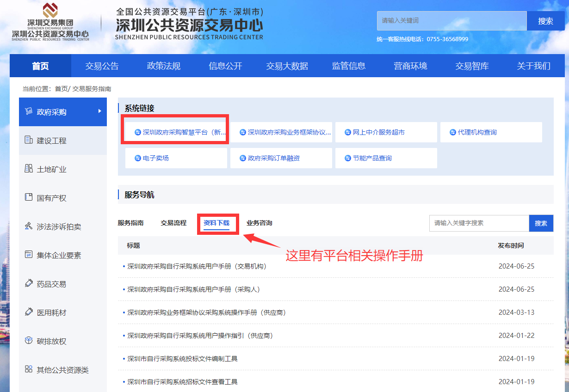
Task: Click the 首页 breadcrumb link
Action: tap(61, 89)
